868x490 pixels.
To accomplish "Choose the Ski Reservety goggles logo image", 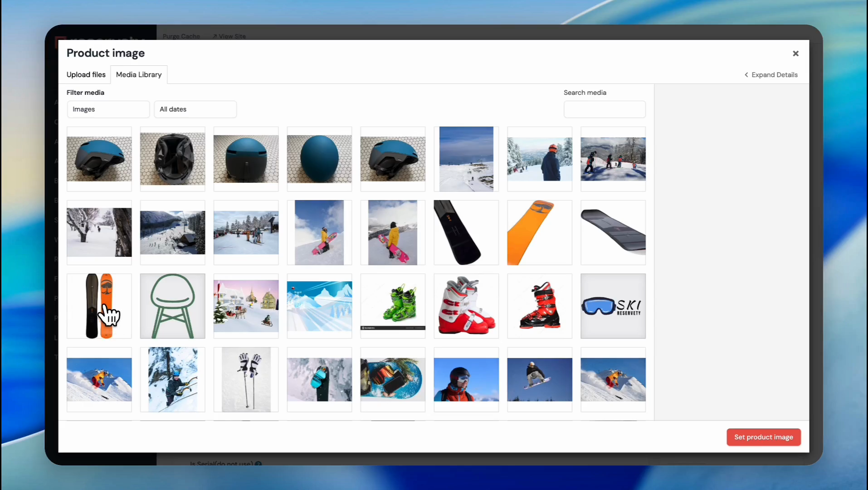I will pyautogui.click(x=613, y=306).
